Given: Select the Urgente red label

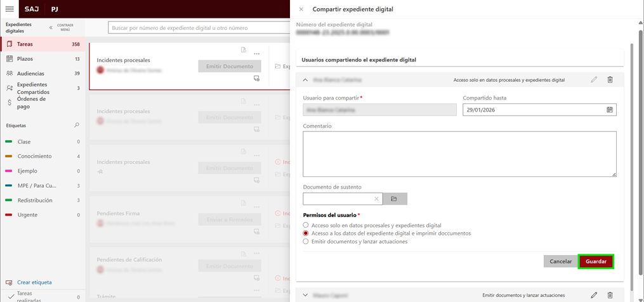Looking at the screenshot, I should point(27,215).
